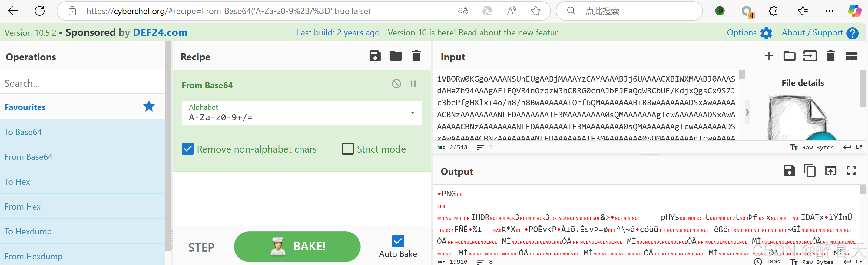This screenshot has width=868, height=265.
Task: Go back with the browser back arrow
Action: tap(13, 11)
